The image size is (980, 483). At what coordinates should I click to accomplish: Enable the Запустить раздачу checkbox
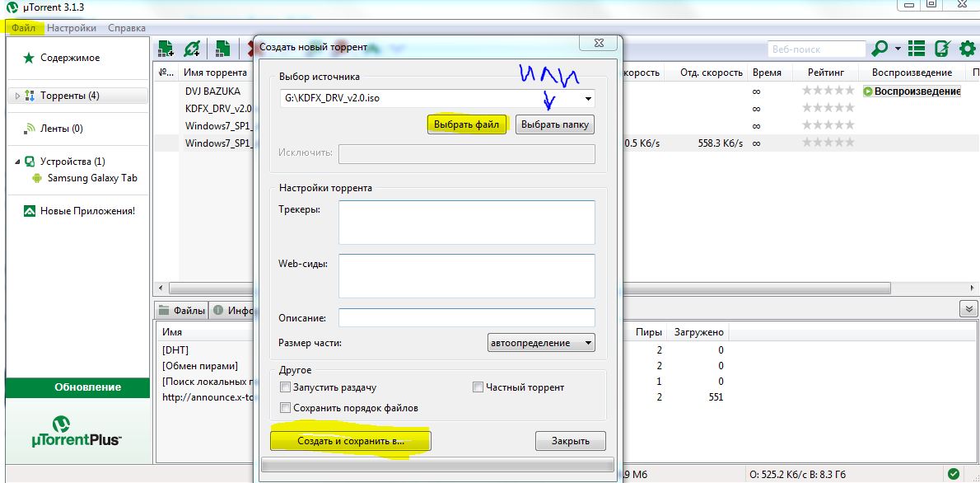(286, 387)
